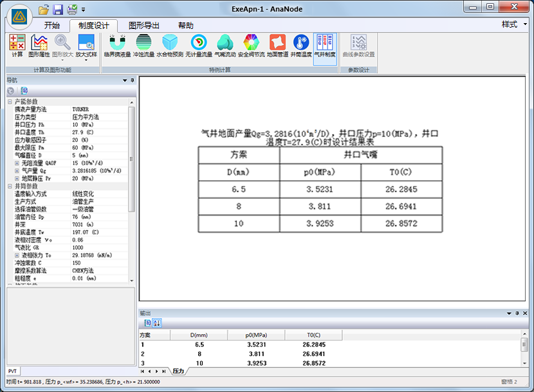This screenshot has height=392, width=534.
Task: Click the 井筒温度 thermometer icon
Action: coord(300,46)
